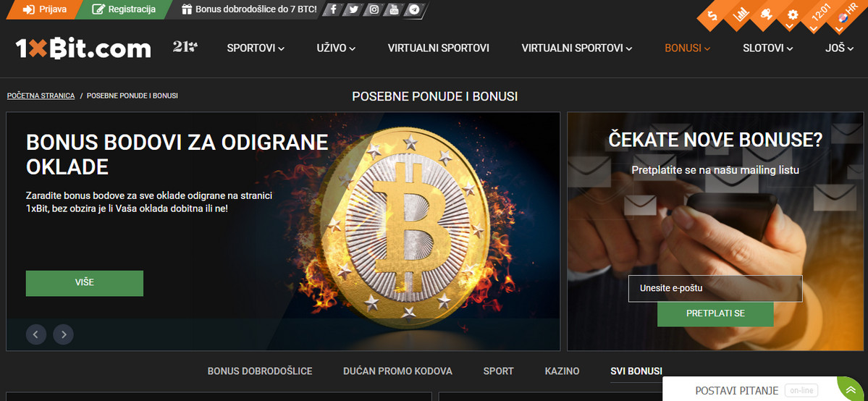Click the PRETPLATI SE subscribe button
Image resolution: width=868 pixels, height=401 pixels.
715,314
